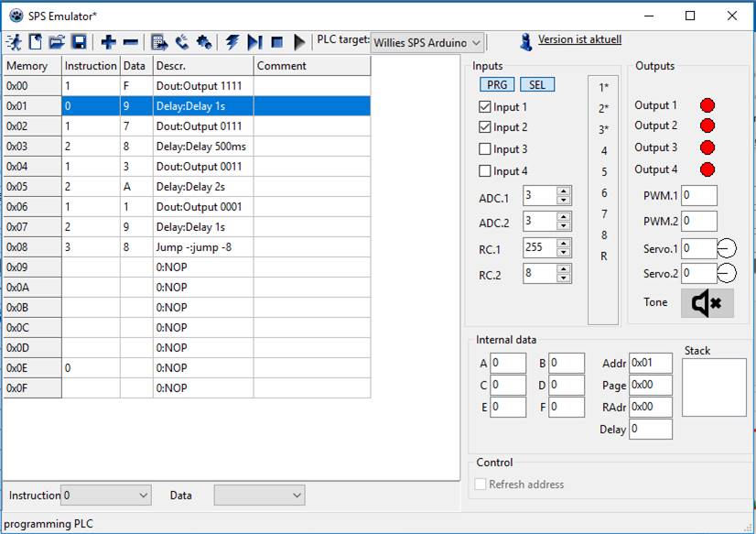Select the 0x05 Delay 2s row
This screenshot has height=534, width=756.
(x=201, y=187)
